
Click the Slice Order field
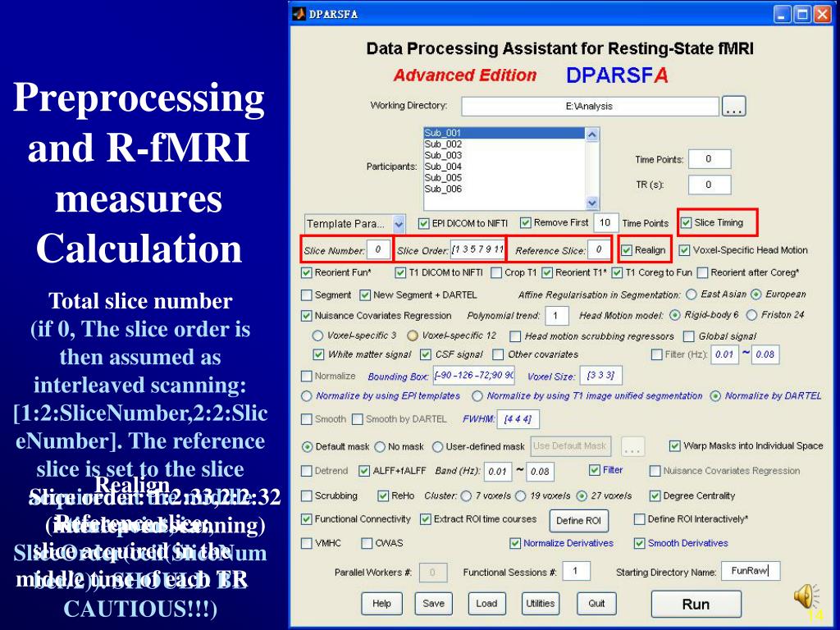click(478, 249)
